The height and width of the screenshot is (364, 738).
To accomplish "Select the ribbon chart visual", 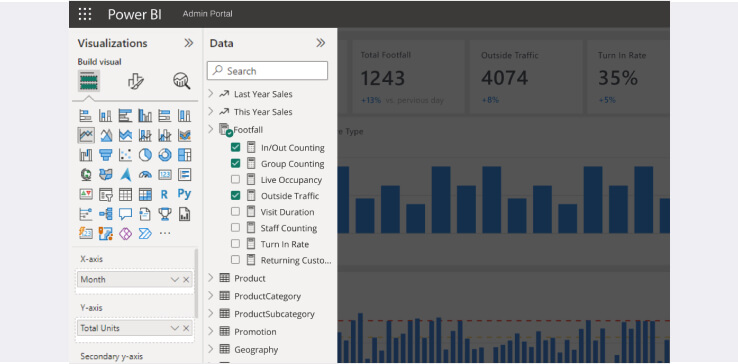I will [184, 135].
